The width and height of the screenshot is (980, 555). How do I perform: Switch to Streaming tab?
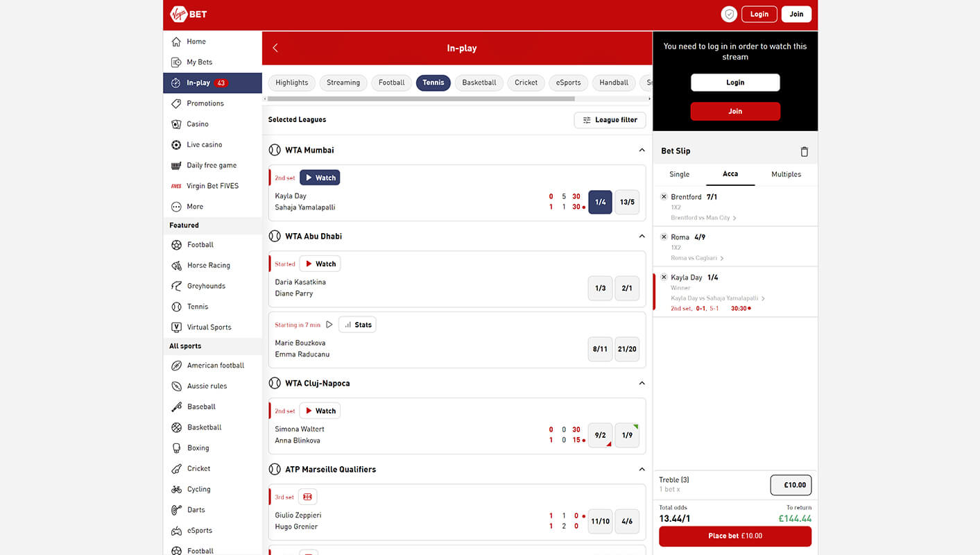[343, 83]
